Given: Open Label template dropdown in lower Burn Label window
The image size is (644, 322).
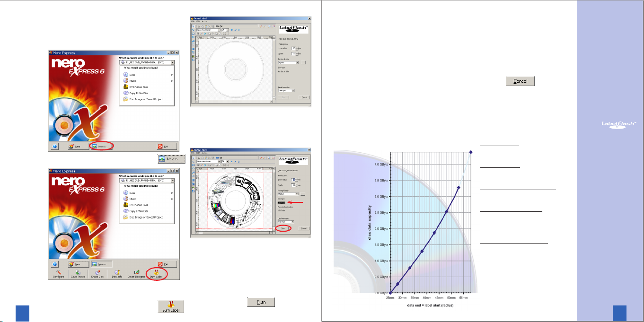Looking at the screenshot, I should 286,221.
